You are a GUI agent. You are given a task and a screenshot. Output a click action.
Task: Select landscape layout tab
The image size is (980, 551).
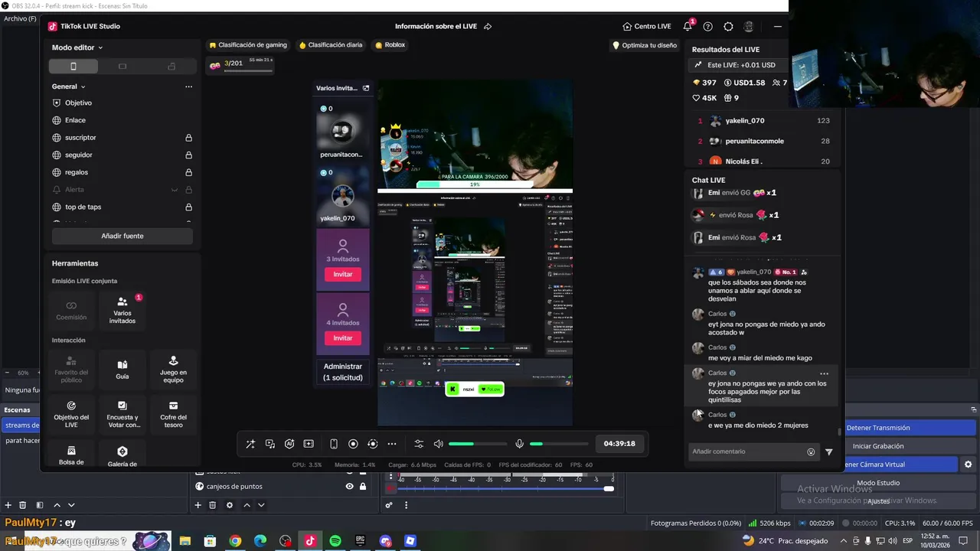coord(122,67)
